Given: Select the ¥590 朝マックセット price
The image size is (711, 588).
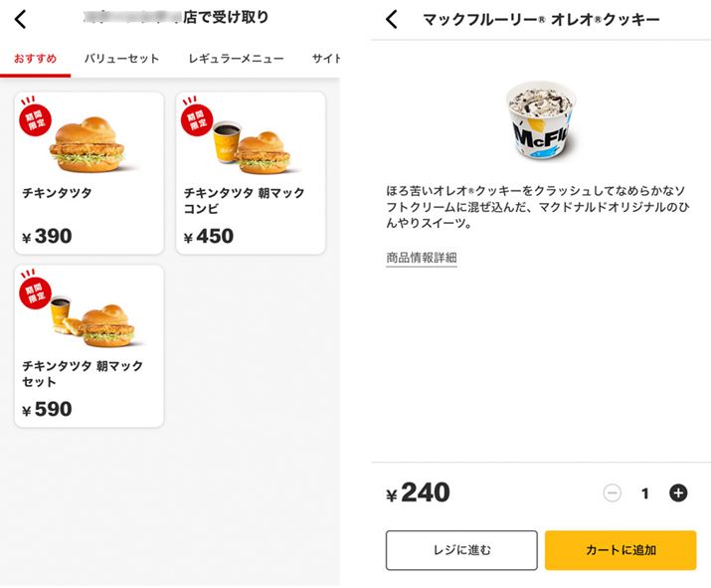Looking at the screenshot, I should [47, 409].
